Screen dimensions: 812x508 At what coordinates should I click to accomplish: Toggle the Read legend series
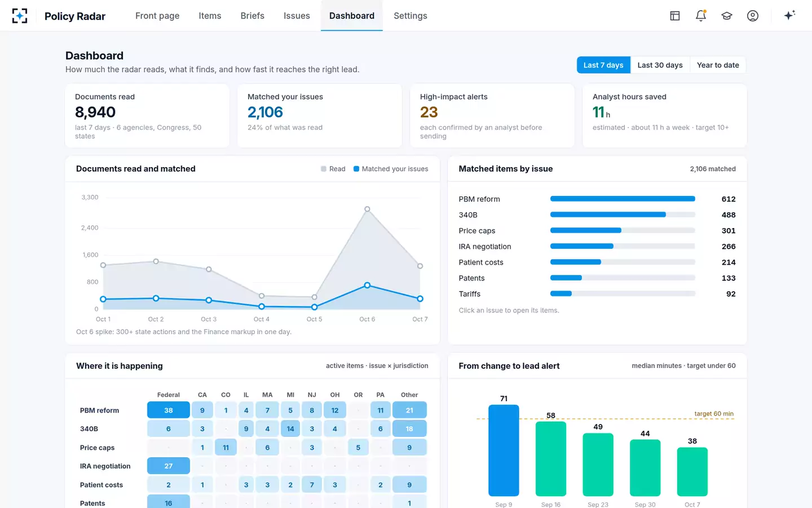[x=333, y=169]
